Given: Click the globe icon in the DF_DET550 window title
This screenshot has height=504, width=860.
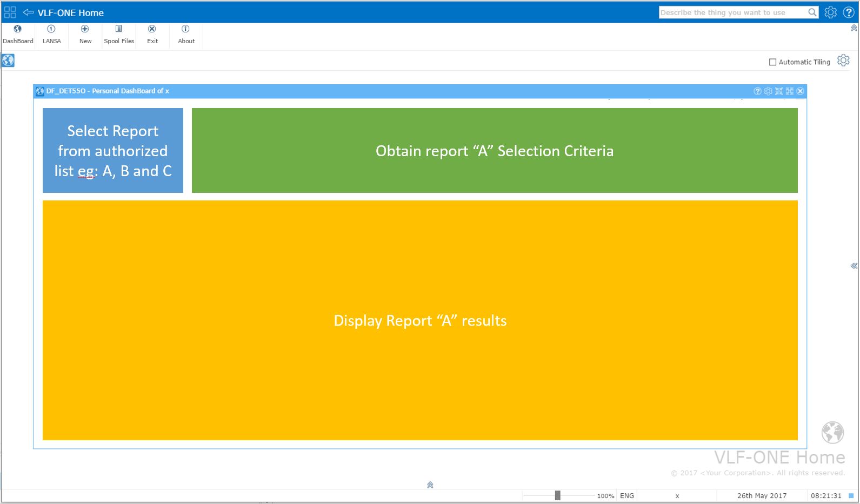Looking at the screenshot, I should [40, 91].
